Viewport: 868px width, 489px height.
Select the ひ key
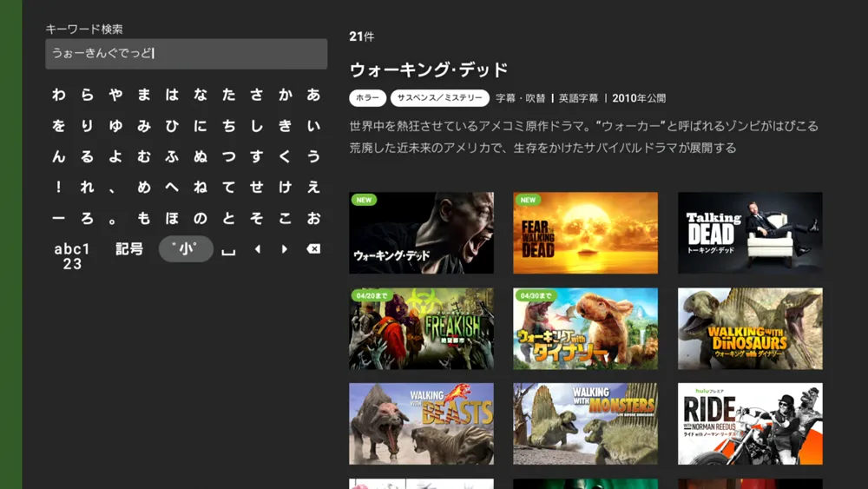pos(172,126)
